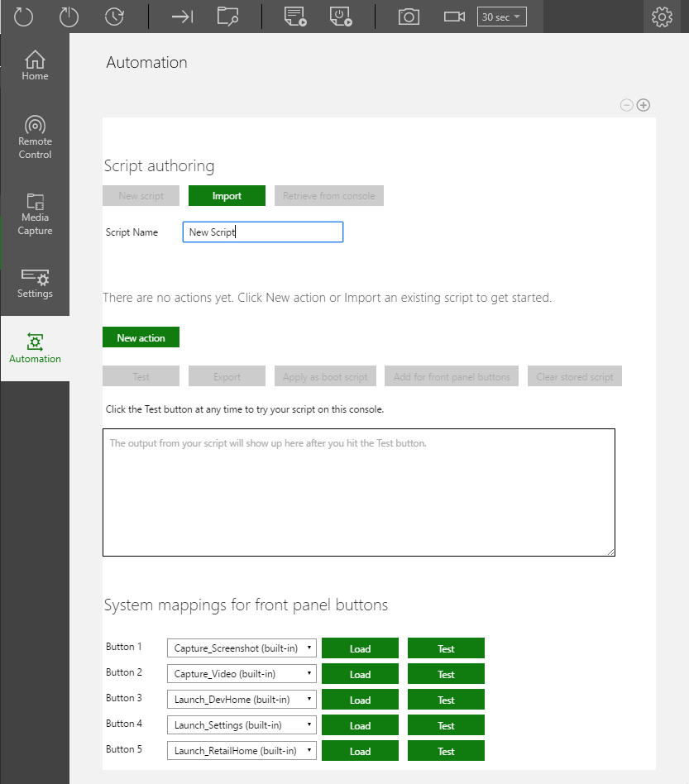Open settings via the gear icon

pyautogui.click(x=662, y=17)
